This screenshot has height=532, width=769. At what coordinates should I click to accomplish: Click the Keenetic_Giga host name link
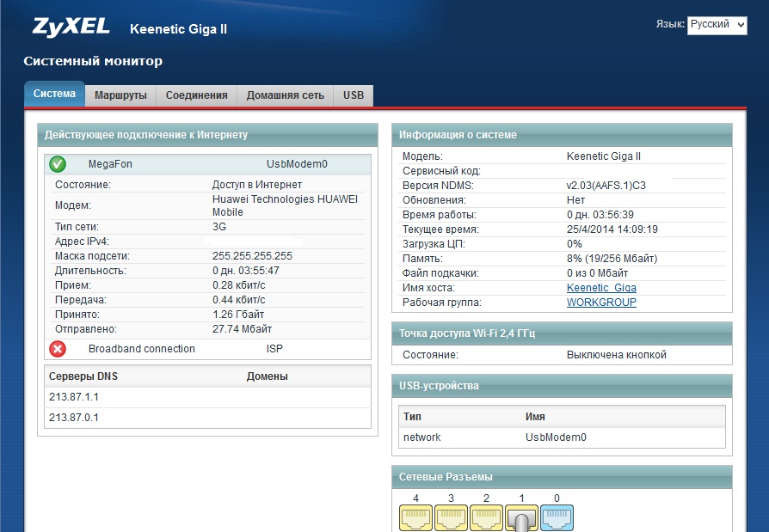coord(602,288)
